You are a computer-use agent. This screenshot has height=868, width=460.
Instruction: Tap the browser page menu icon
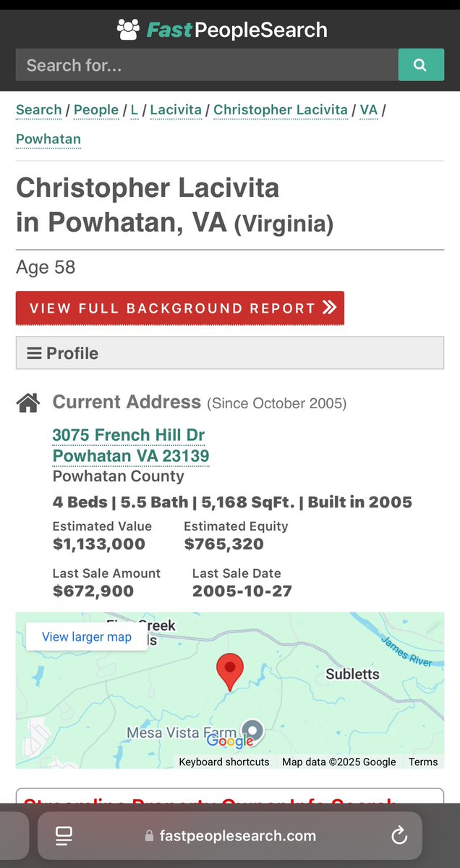coord(64,836)
